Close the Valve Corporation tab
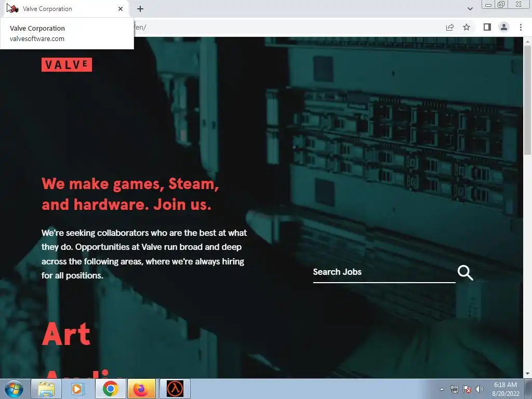 (121, 9)
